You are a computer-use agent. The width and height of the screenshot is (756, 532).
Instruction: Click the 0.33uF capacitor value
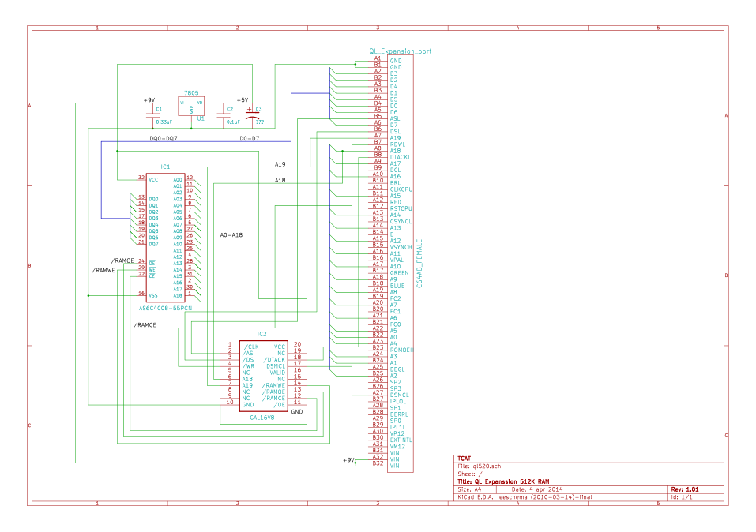tap(164, 122)
